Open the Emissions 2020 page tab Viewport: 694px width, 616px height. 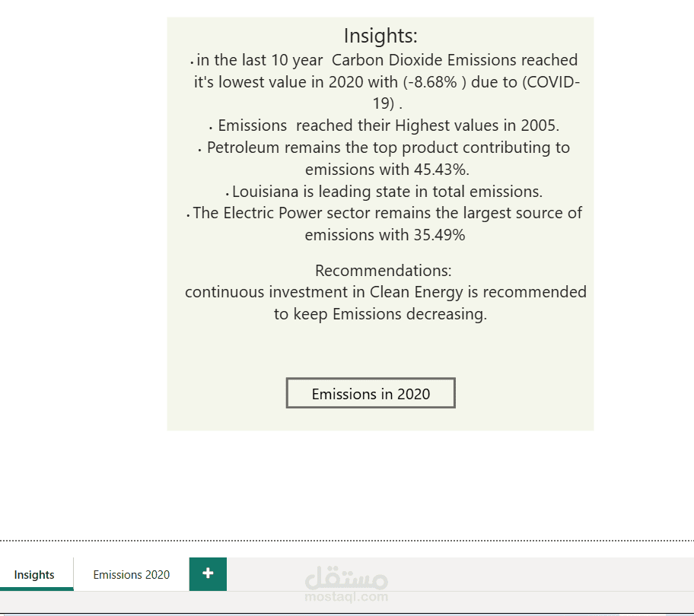point(132,574)
